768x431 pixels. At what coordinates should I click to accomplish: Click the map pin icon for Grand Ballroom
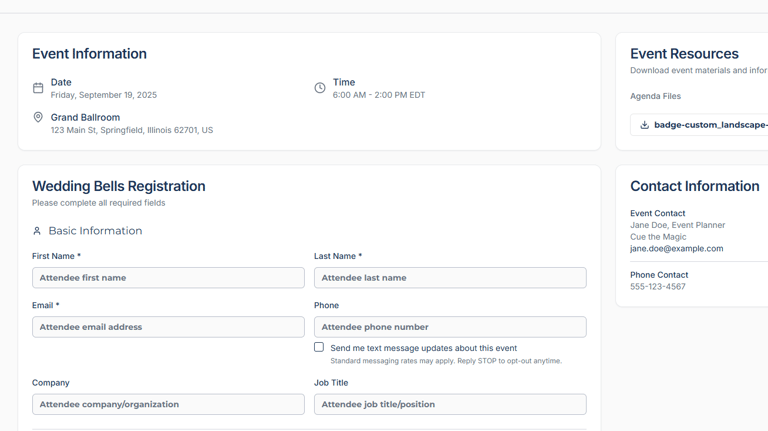(38, 118)
